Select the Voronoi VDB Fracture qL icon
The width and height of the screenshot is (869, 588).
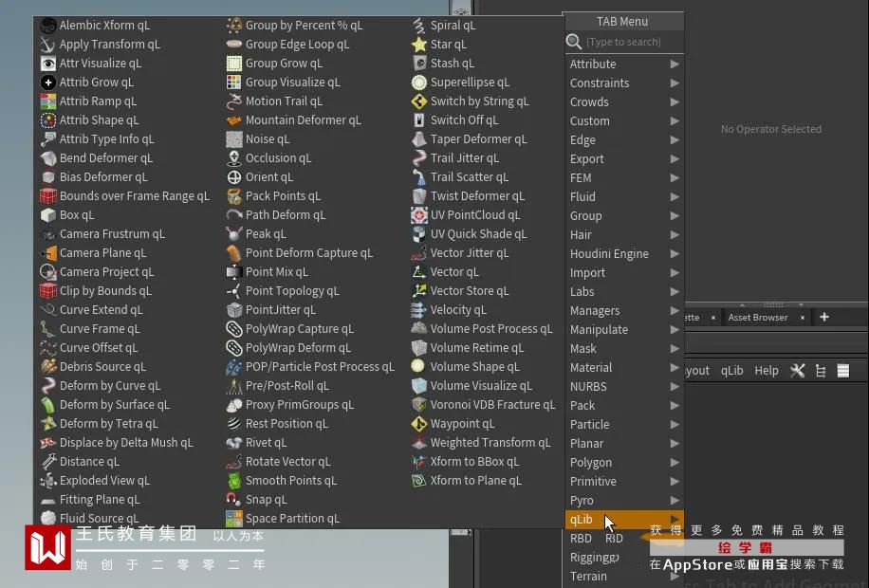pyautogui.click(x=419, y=405)
